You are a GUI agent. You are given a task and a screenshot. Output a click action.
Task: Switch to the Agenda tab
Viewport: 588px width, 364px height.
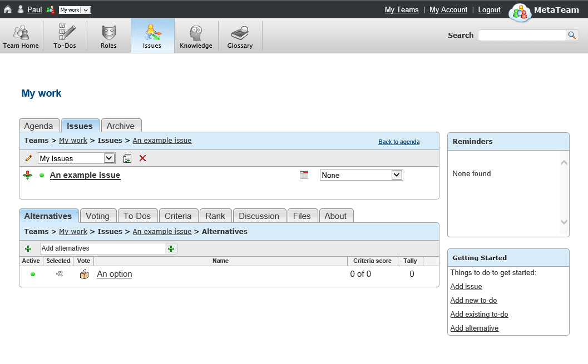[39, 126]
